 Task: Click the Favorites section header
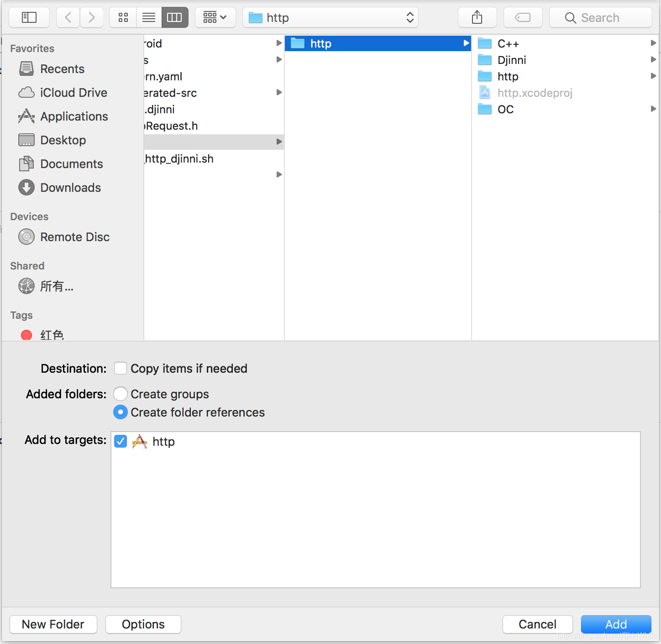[32, 48]
